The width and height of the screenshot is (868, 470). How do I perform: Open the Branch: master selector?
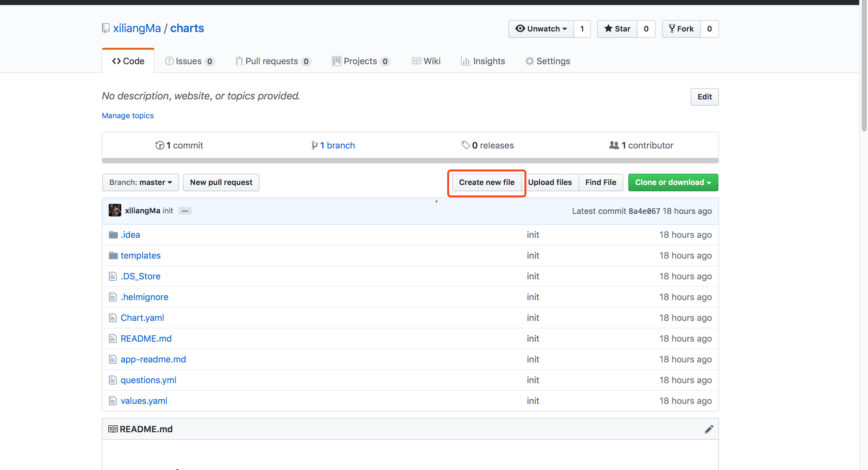[140, 182]
